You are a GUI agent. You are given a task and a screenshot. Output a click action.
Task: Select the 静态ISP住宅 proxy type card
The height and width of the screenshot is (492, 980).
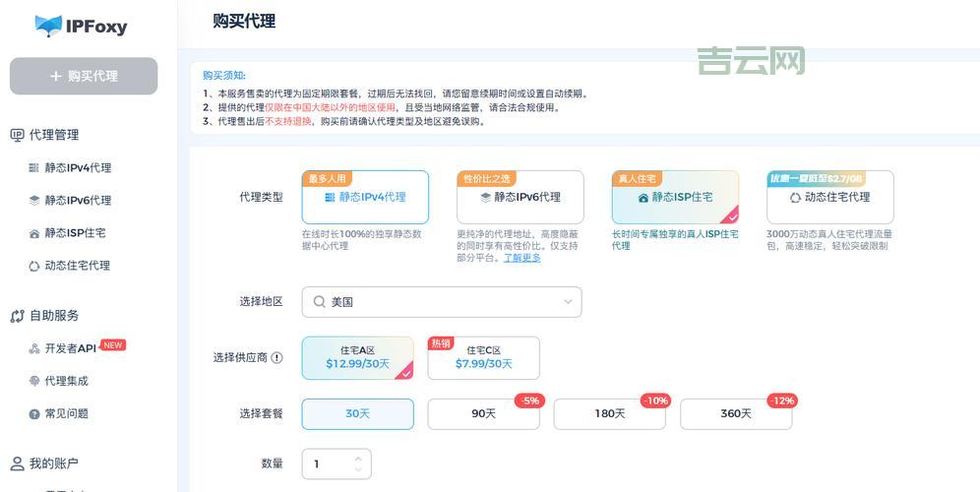[675, 197]
